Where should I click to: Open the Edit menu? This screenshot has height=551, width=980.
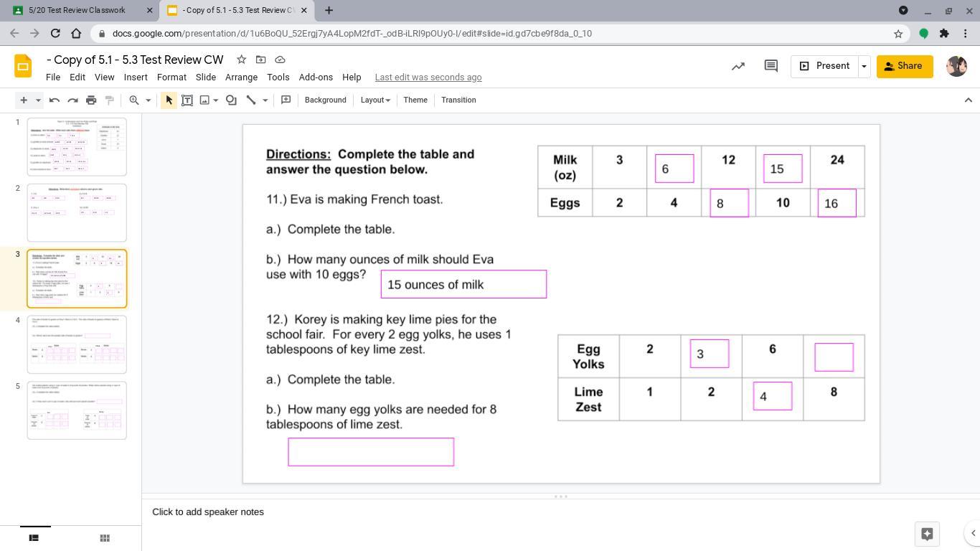(77, 77)
